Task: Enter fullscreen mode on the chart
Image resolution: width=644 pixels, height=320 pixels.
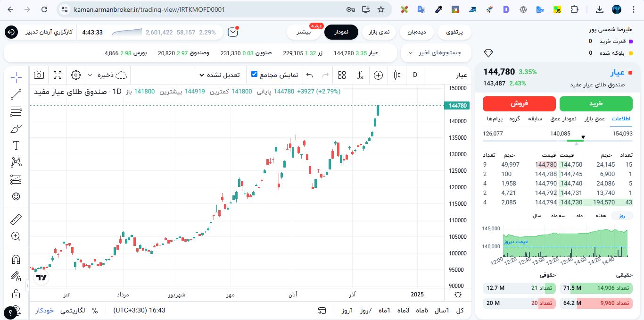Action: click(58, 75)
